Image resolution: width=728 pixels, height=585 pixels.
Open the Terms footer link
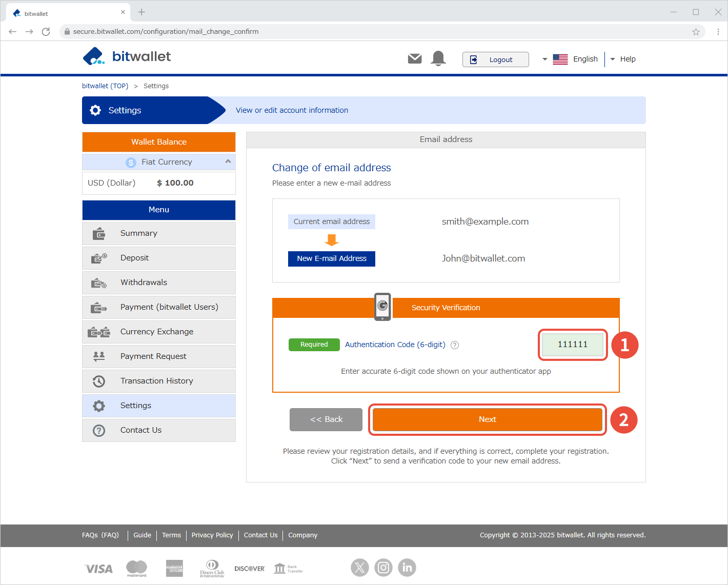click(171, 535)
